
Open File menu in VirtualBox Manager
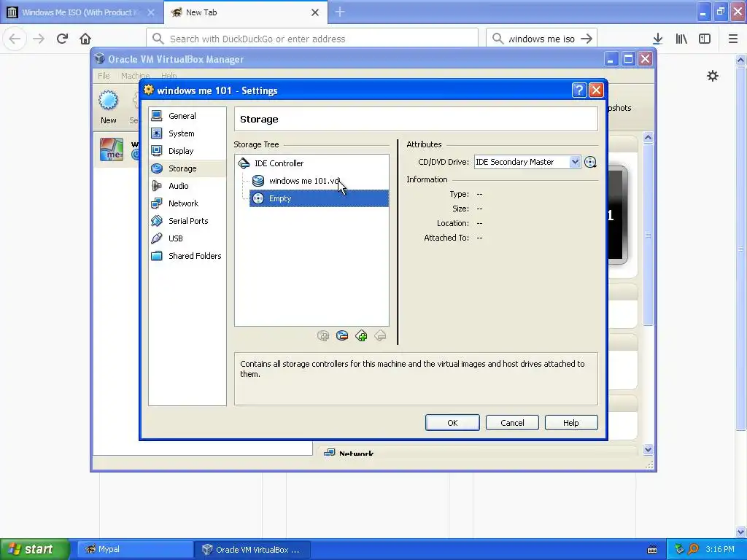coord(104,76)
